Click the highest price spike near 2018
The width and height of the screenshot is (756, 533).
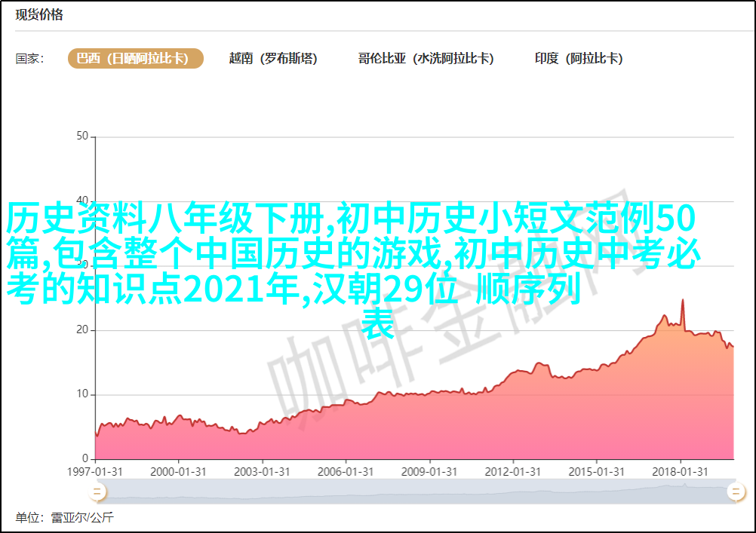pyautogui.click(x=683, y=301)
